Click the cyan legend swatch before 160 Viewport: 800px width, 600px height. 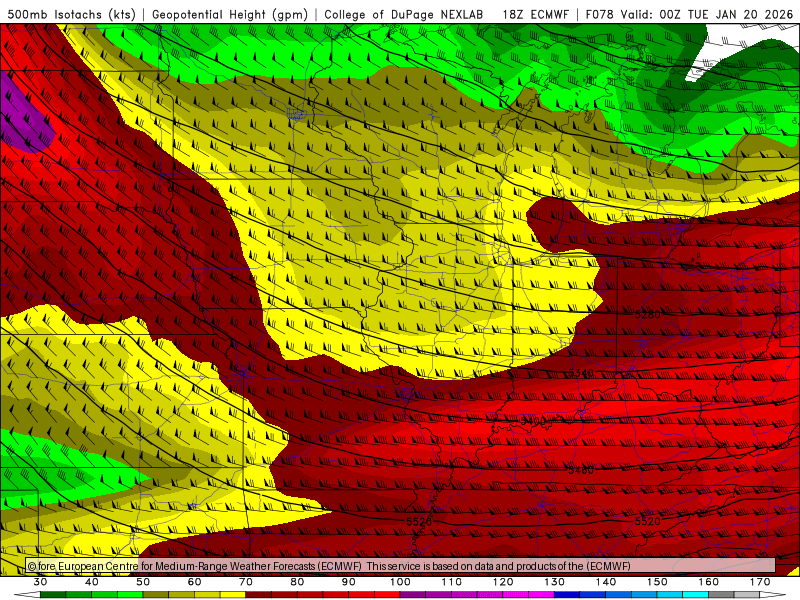click(695, 595)
